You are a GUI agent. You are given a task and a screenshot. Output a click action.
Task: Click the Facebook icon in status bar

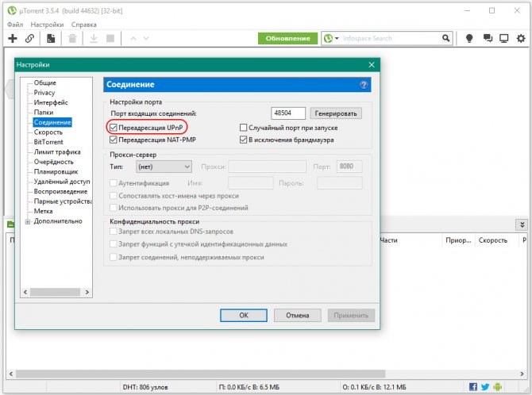tap(473, 386)
